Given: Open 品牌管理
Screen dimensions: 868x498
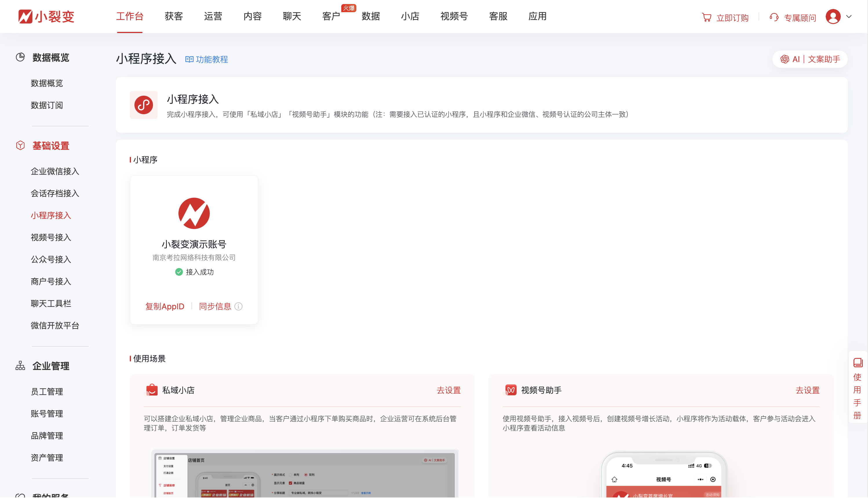Looking at the screenshot, I should (47, 436).
